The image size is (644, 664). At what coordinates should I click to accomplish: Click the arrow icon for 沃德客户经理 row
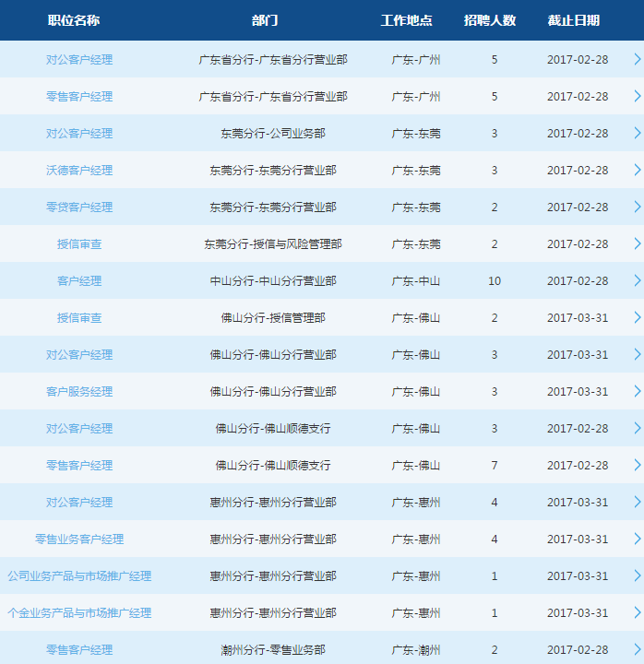[x=637, y=170]
